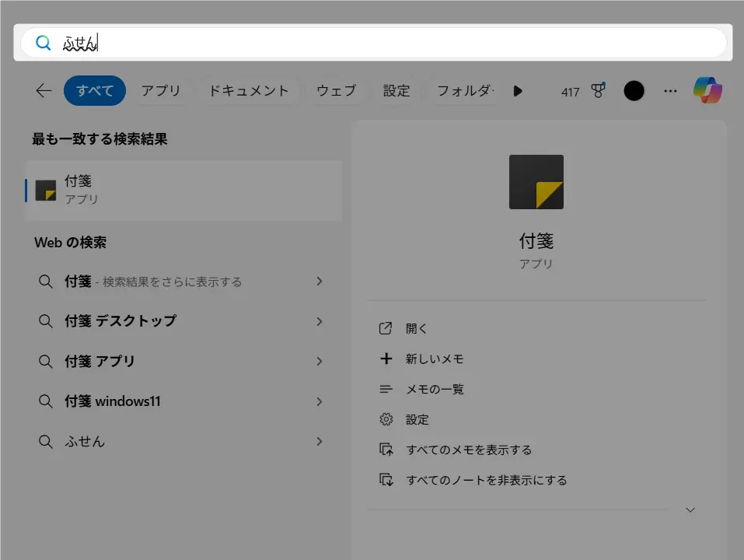Click search icon next to 検索結果をさらに表示する
Image resolution: width=744 pixels, height=560 pixels.
[46, 282]
